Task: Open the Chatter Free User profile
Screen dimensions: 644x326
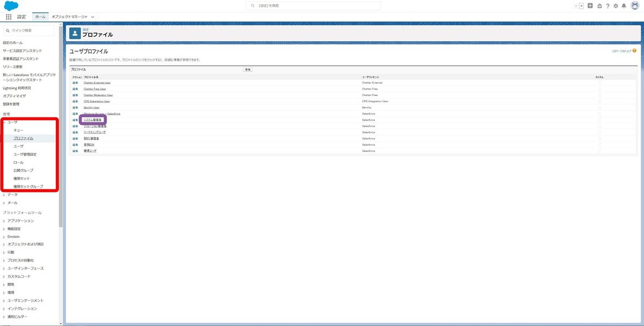Action: point(95,88)
